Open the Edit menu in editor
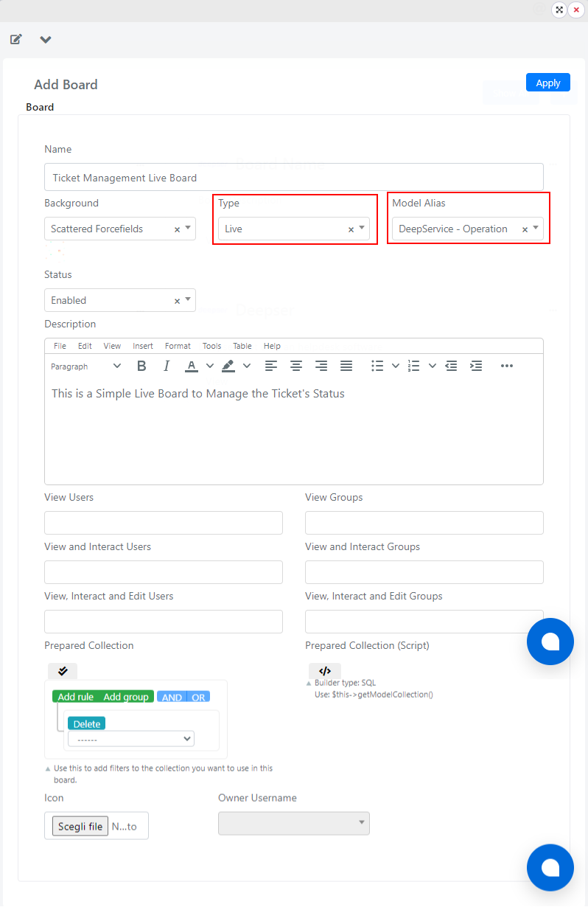 point(85,346)
